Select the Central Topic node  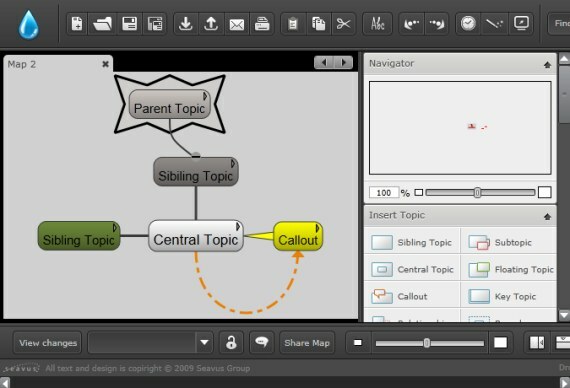(x=196, y=236)
